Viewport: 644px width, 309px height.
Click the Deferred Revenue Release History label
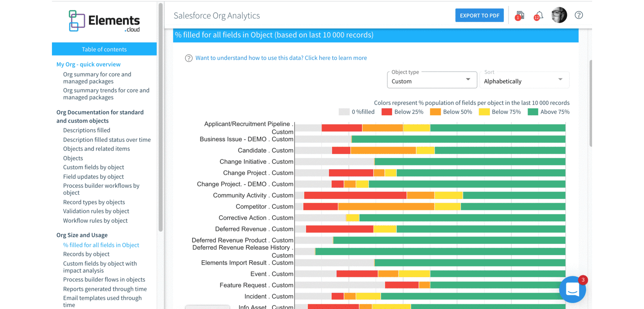[x=243, y=251]
